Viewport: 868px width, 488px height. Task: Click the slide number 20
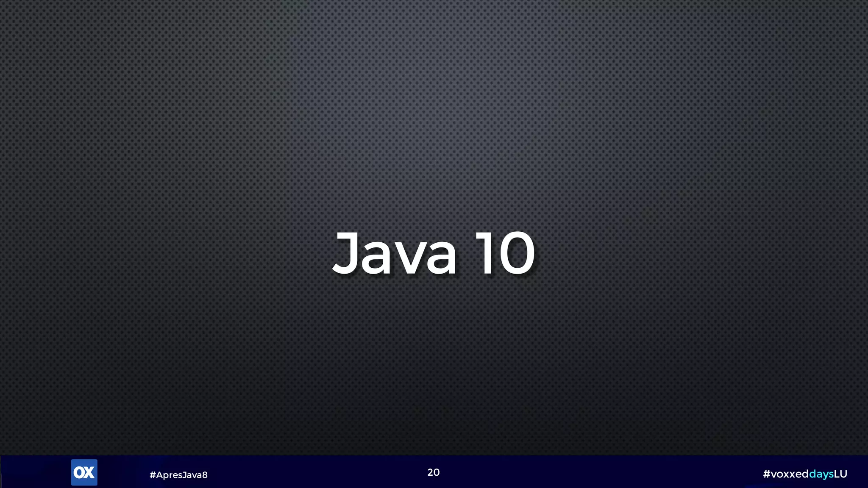point(434,472)
